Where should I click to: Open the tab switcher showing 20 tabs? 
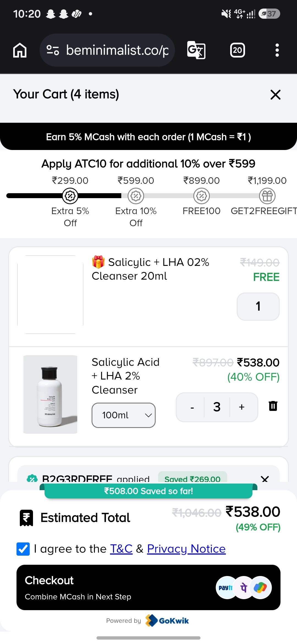pyautogui.click(x=237, y=50)
